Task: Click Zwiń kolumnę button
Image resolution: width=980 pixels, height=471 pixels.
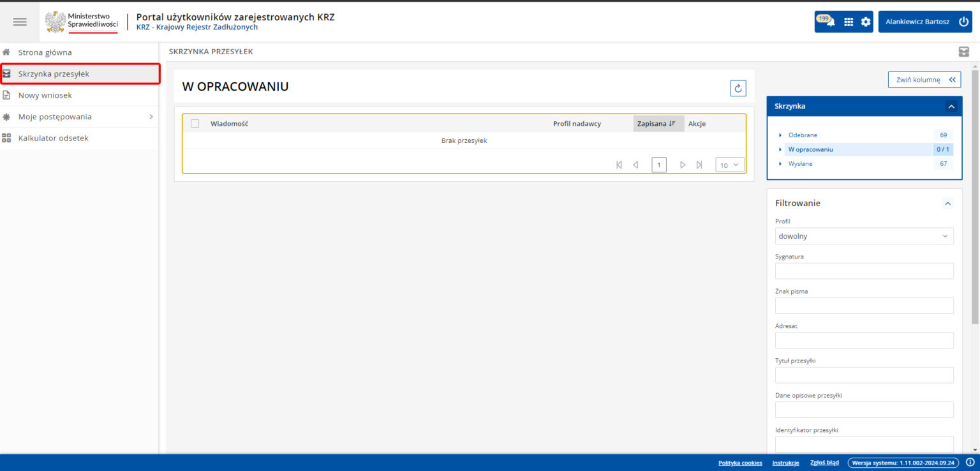Action: 924,80
